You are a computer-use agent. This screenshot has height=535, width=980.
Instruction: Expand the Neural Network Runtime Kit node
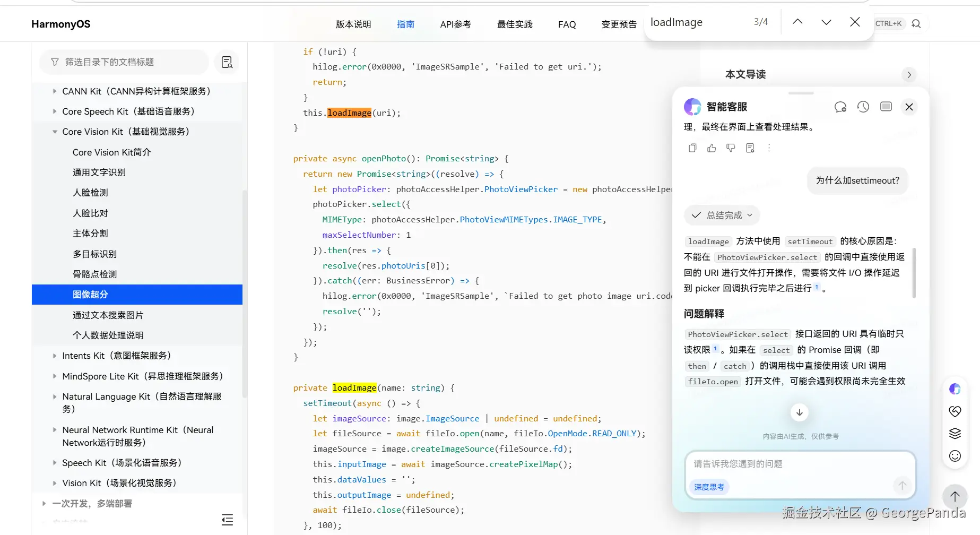pos(55,430)
